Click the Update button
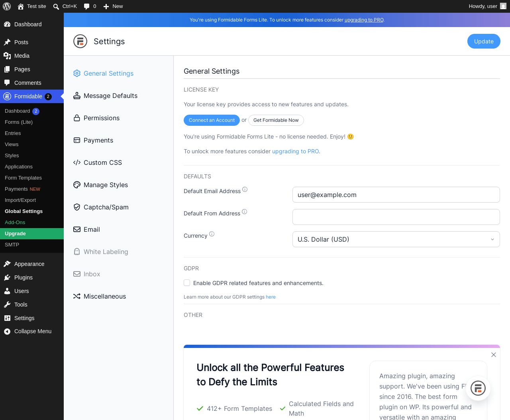Screen dimensions: 510x420 484,41
